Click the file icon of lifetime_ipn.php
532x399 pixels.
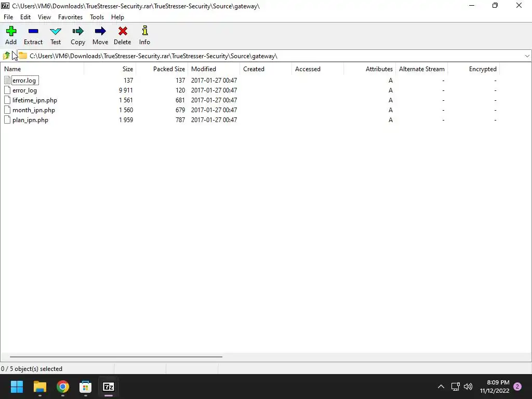point(7,100)
